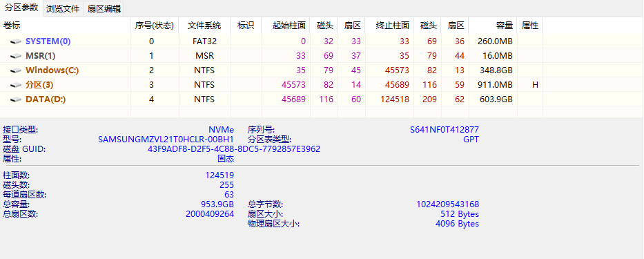Click the 603.9GB capacity cell

point(493,99)
